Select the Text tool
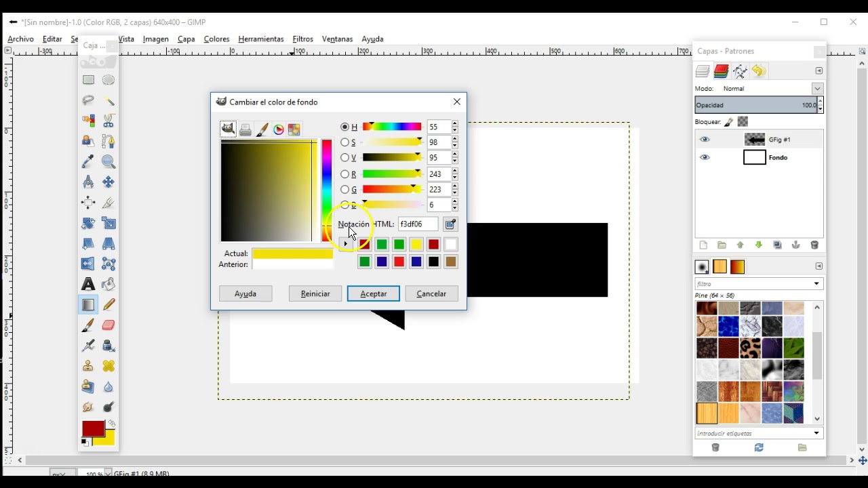Image resolution: width=868 pixels, height=488 pixels. click(88, 284)
